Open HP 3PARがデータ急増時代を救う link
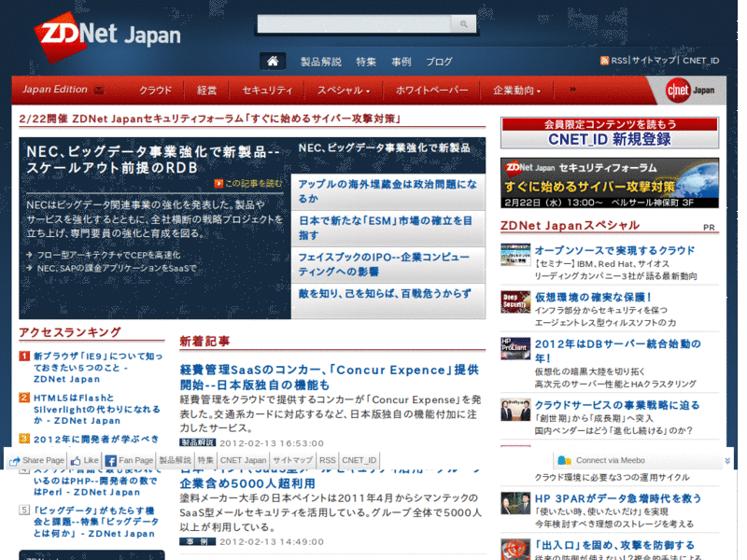The width and height of the screenshot is (747, 560). point(618,498)
